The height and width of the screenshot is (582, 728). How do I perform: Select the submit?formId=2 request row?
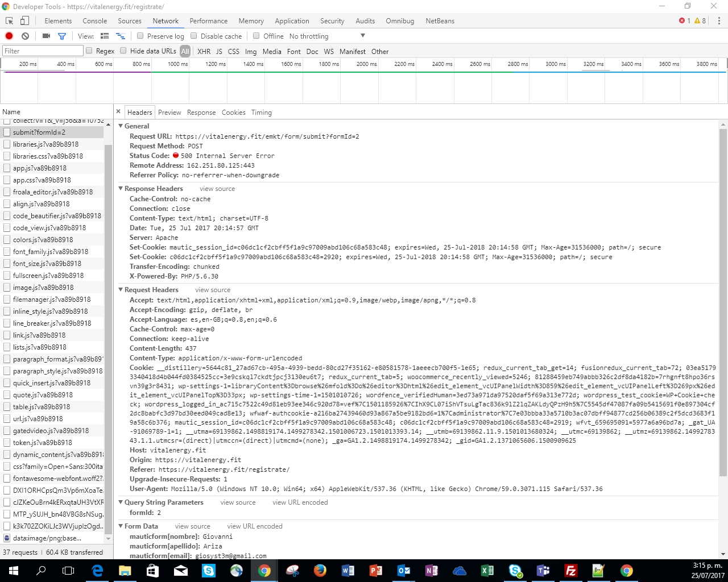(x=52, y=132)
